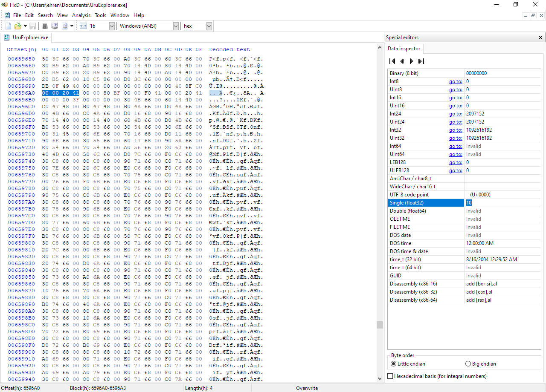
Task: Click go to link for Int64
Action: [456, 146]
